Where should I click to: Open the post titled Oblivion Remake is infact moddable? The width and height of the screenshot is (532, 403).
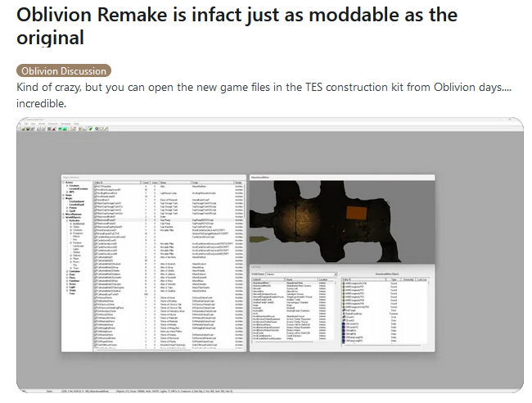tap(237, 26)
